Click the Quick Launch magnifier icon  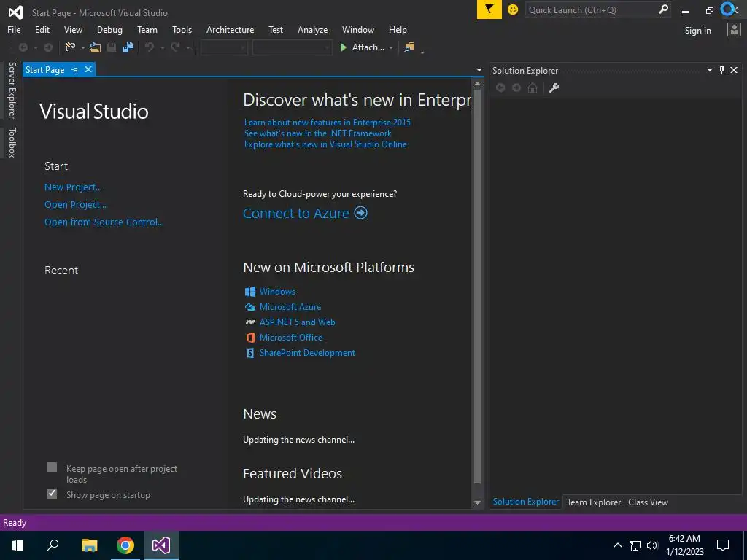[x=663, y=9]
